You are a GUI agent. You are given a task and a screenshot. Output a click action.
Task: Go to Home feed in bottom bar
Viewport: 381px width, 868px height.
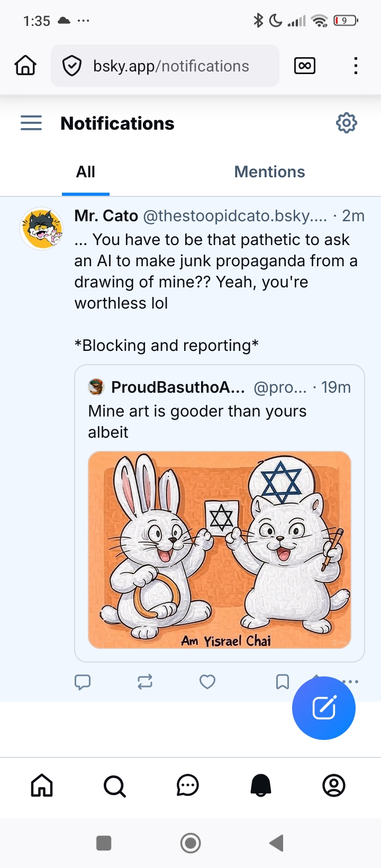pos(42,785)
